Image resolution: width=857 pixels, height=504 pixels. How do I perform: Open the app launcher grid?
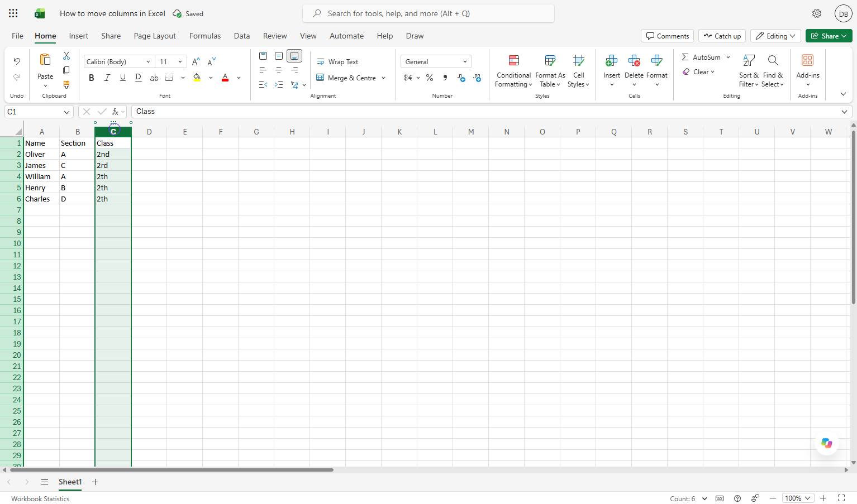coord(13,13)
